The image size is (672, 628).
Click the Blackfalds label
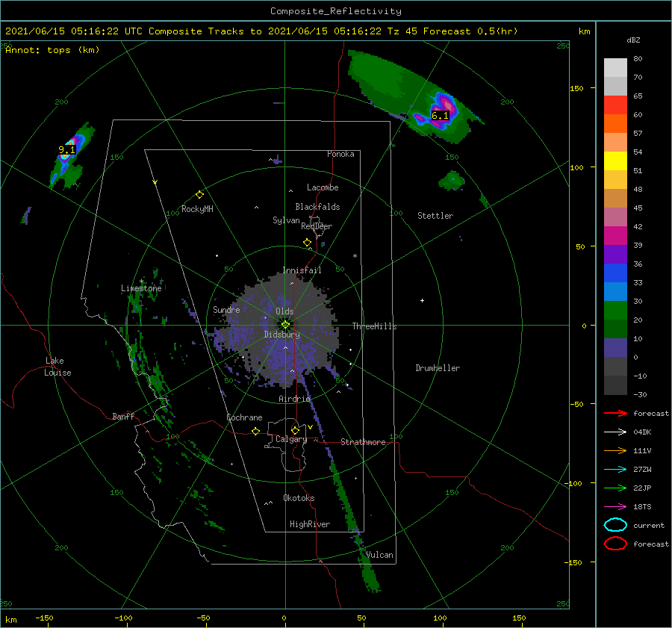(x=317, y=207)
